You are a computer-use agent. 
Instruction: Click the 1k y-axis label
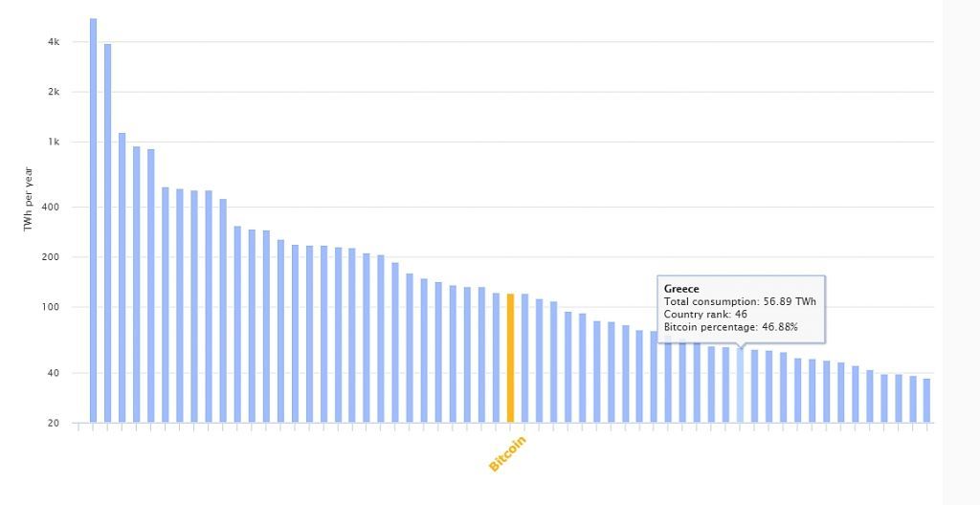click(53, 143)
